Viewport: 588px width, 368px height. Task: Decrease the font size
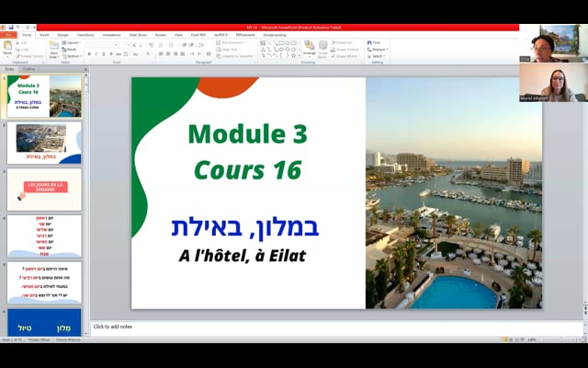click(141, 45)
